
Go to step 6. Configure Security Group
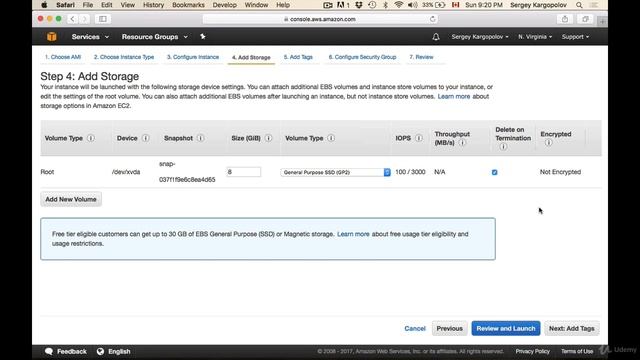click(362, 57)
